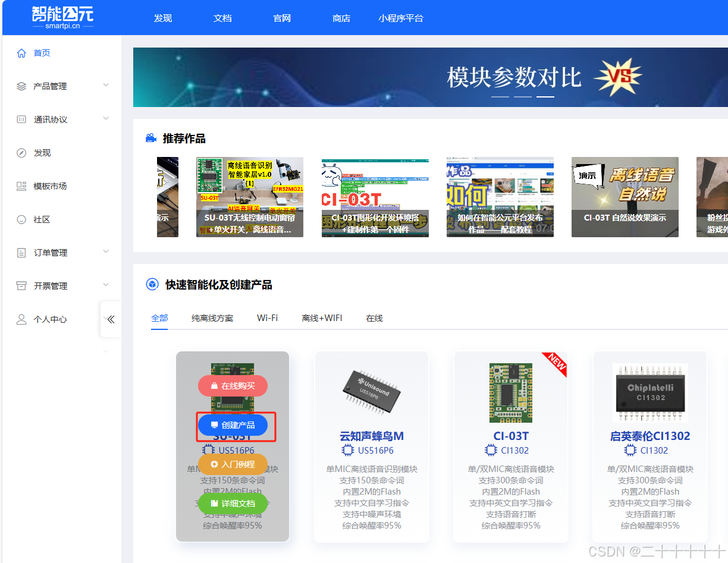
Task: Open 官网 in top navigation
Action: tap(281, 18)
